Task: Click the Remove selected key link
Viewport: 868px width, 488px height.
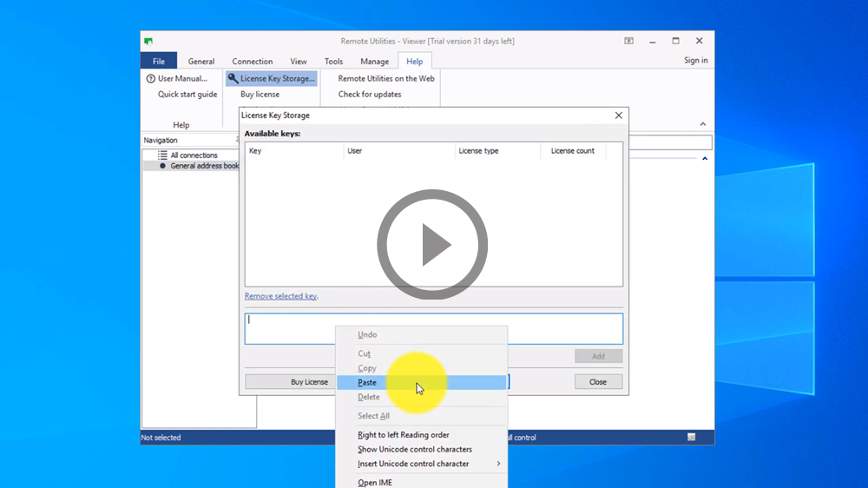Action: point(280,296)
